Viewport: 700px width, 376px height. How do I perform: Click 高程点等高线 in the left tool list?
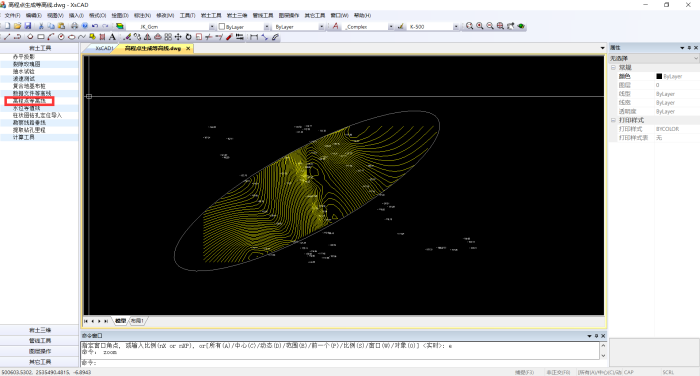point(29,101)
